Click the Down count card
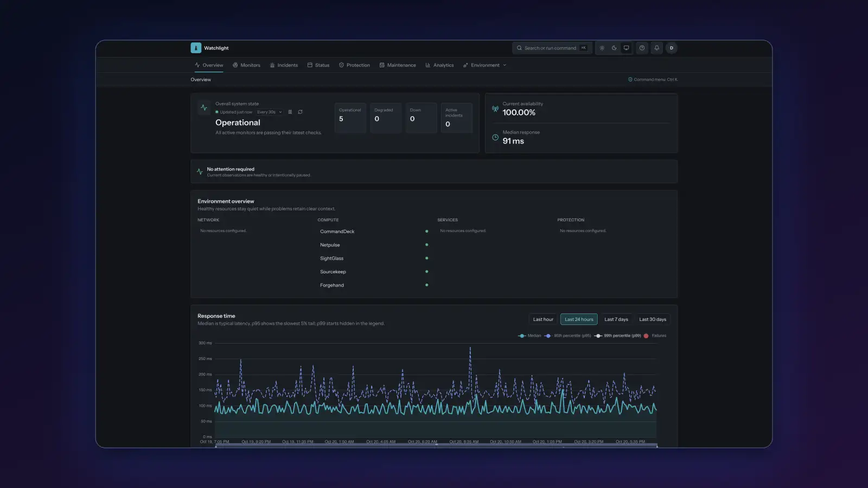868x488 pixels. pos(421,118)
